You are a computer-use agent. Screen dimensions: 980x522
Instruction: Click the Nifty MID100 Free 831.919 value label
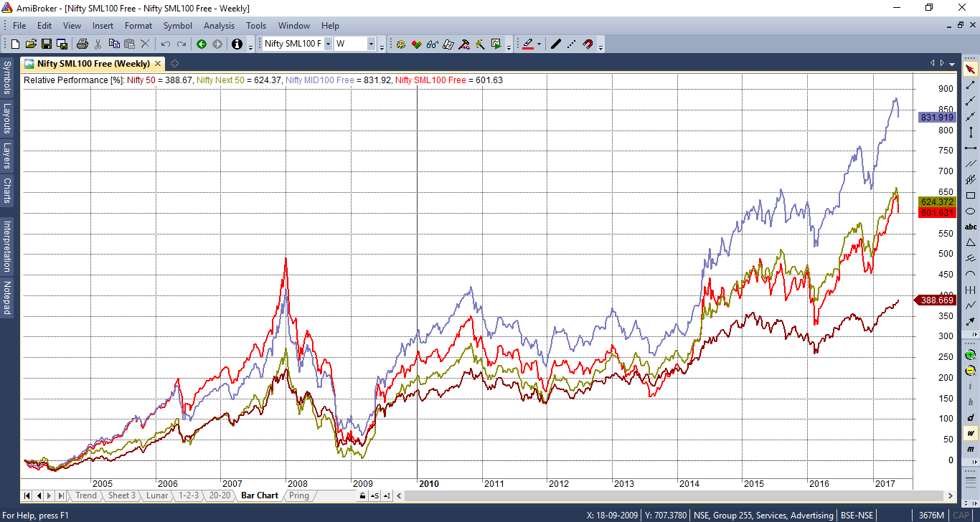click(936, 117)
